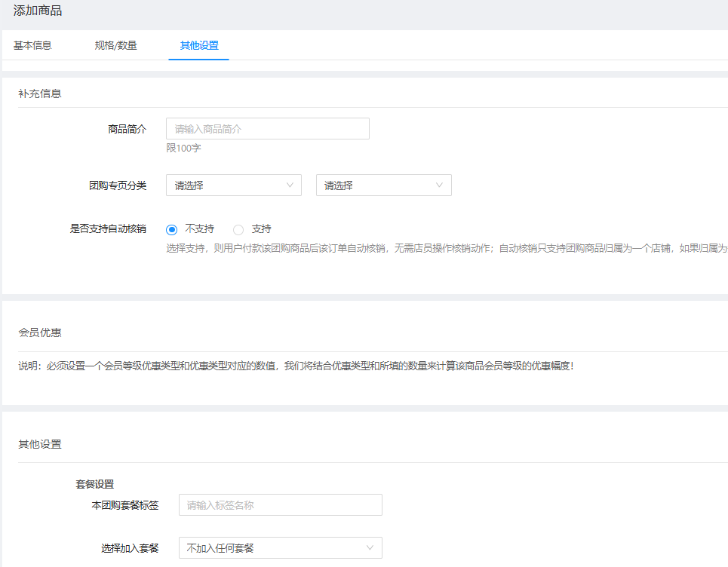Click the arrow in the first 请选择 dropdown

tap(290, 185)
